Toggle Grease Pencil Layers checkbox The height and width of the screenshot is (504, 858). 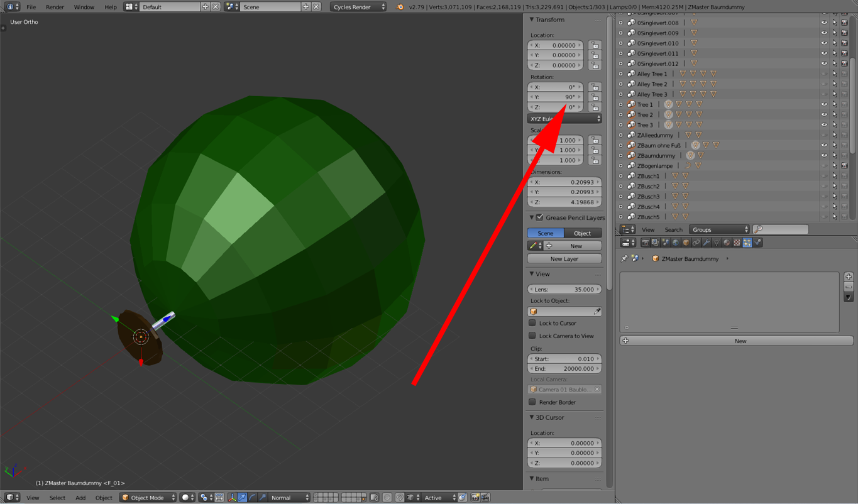539,217
